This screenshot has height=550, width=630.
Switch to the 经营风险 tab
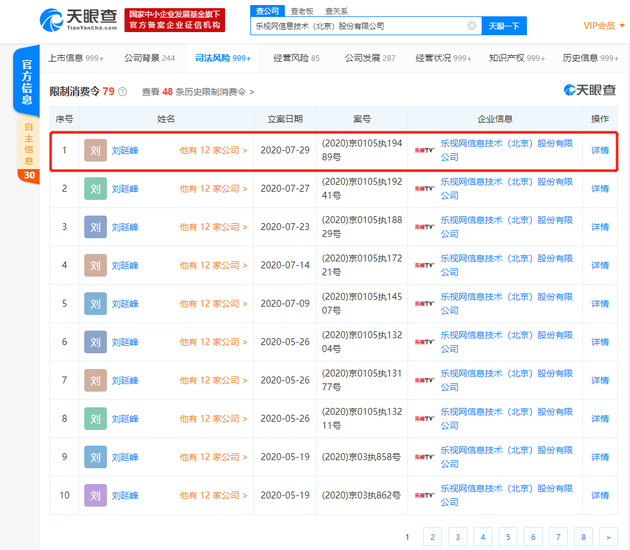296,59
